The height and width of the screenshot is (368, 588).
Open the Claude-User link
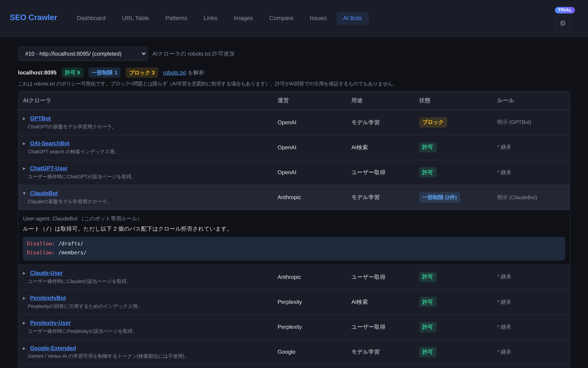[x=46, y=273]
